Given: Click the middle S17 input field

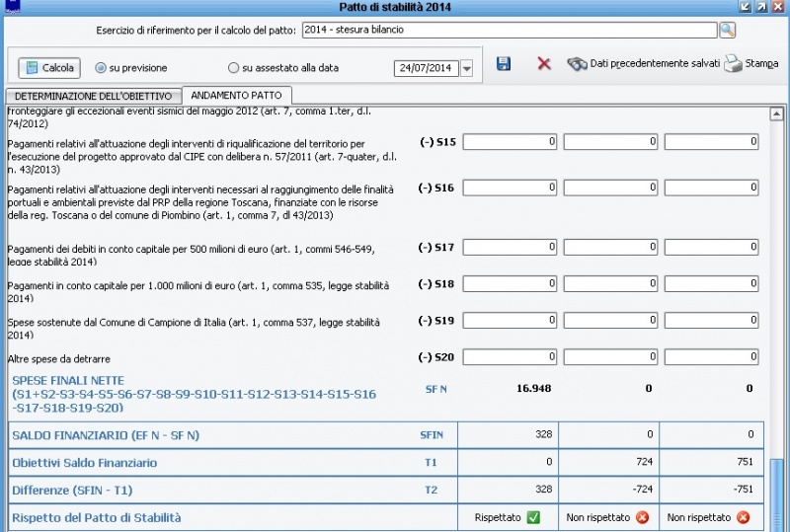Looking at the screenshot, I should tap(610, 247).
